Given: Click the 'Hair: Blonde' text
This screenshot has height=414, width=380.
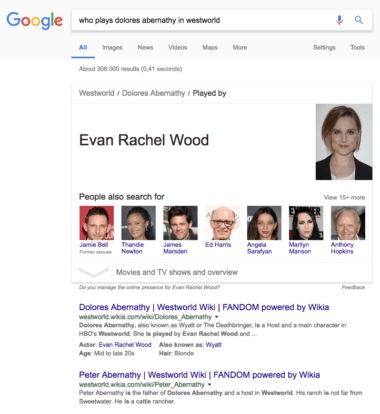Looking at the screenshot, I should coord(176,353).
